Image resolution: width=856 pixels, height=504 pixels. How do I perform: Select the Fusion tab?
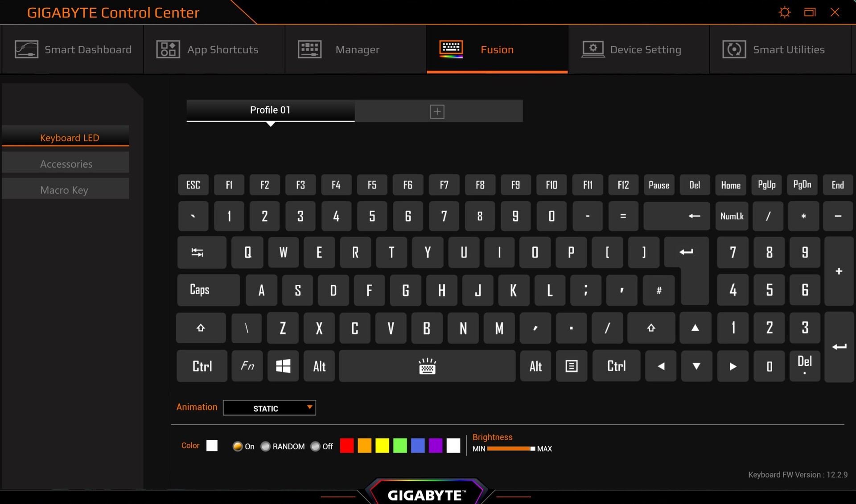pyautogui.click(x=497, y=49)
